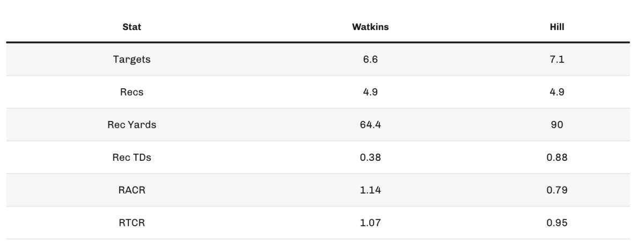Screen dimensions: 644x250
Task: Select the RACR row label
Action: (x=131, y=190)
